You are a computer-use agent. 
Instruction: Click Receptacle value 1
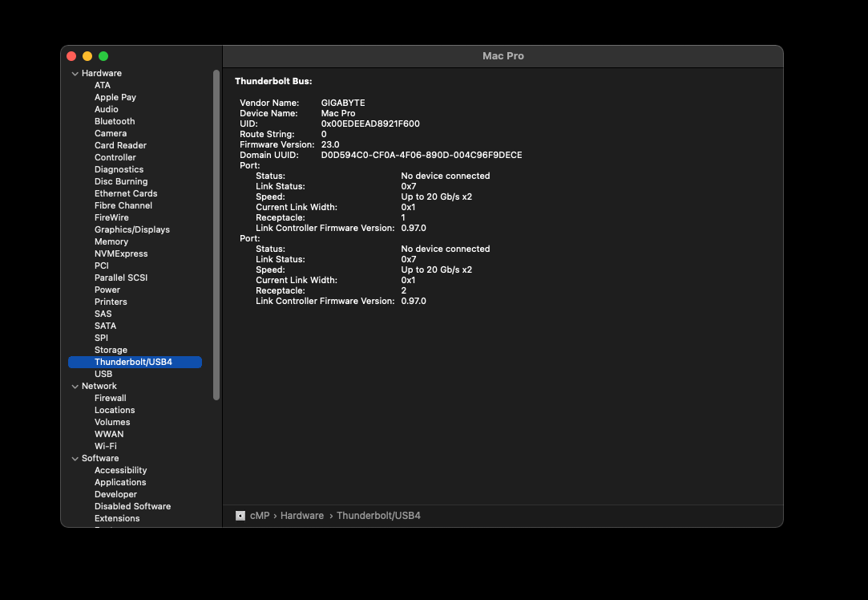(x=403, y=217)
